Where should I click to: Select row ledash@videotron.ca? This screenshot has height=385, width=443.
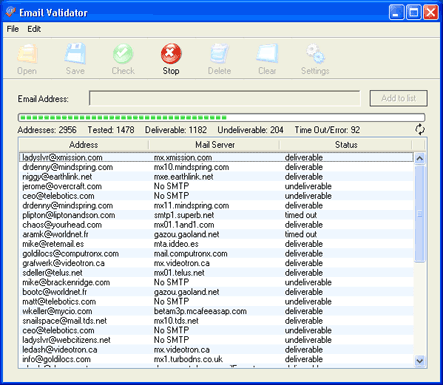coord(216,350)
